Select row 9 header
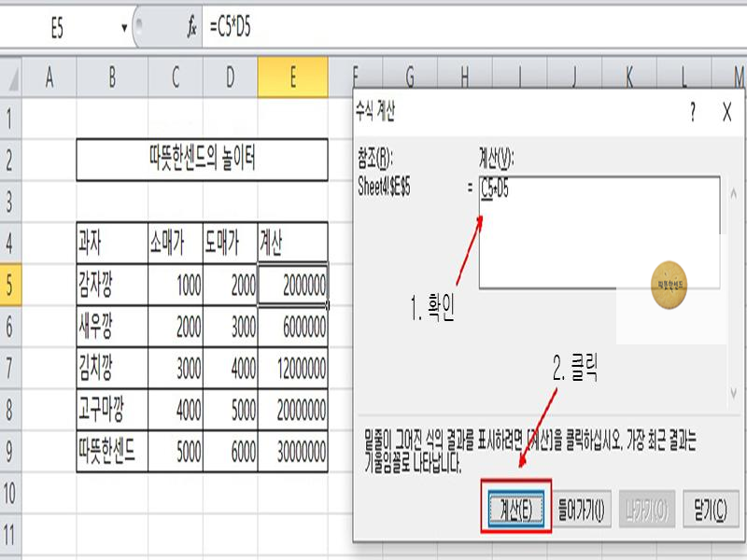The width and height of the screenshot is (747, 560). pos(10,451)
